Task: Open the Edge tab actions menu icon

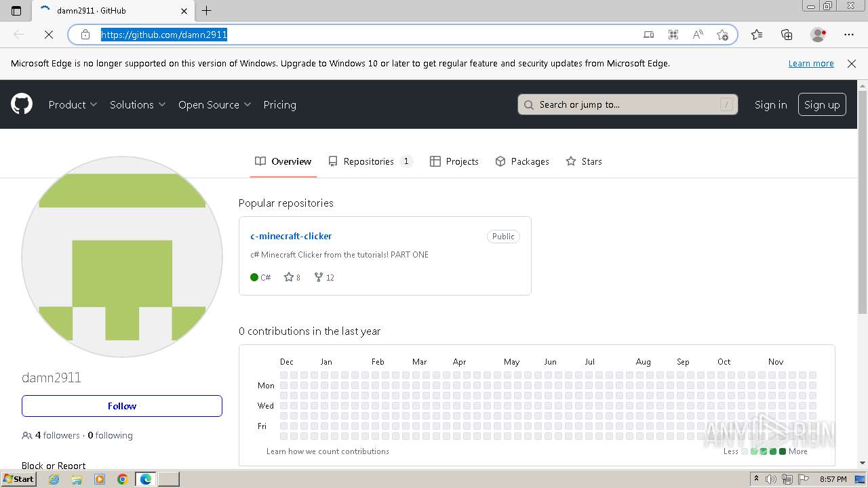Action: pos(16,11)
